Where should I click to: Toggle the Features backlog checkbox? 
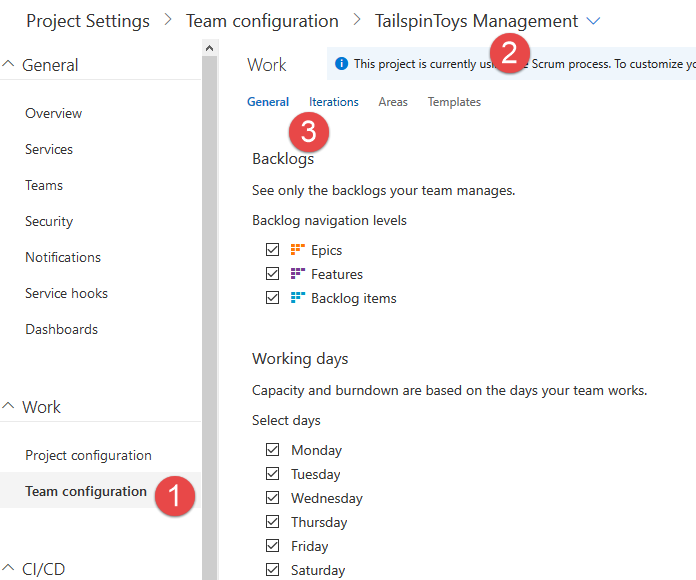pyautogui.click(x=273, y=273)
